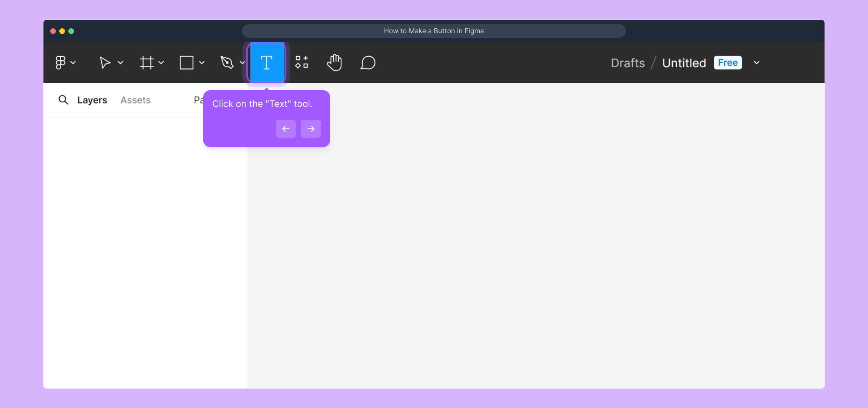Screen dimensions: 868x408
Task: Go to previous tutorial step arrow
Action: click(286, 129)
